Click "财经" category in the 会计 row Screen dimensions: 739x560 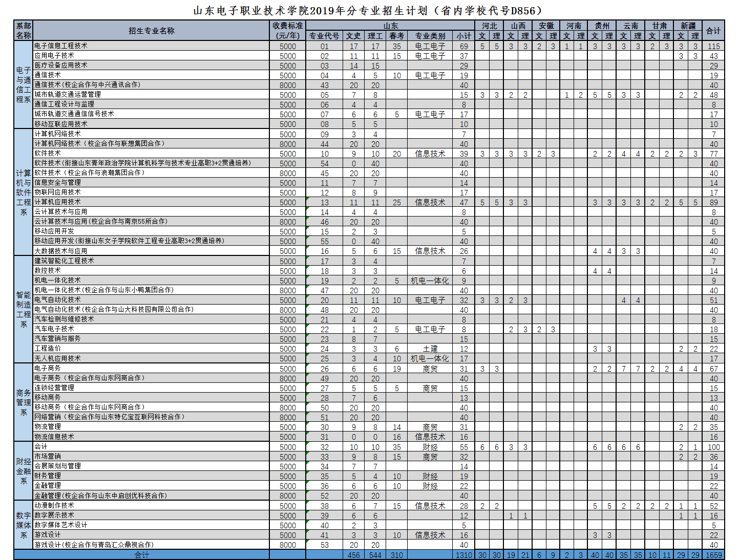pos(430,447)
